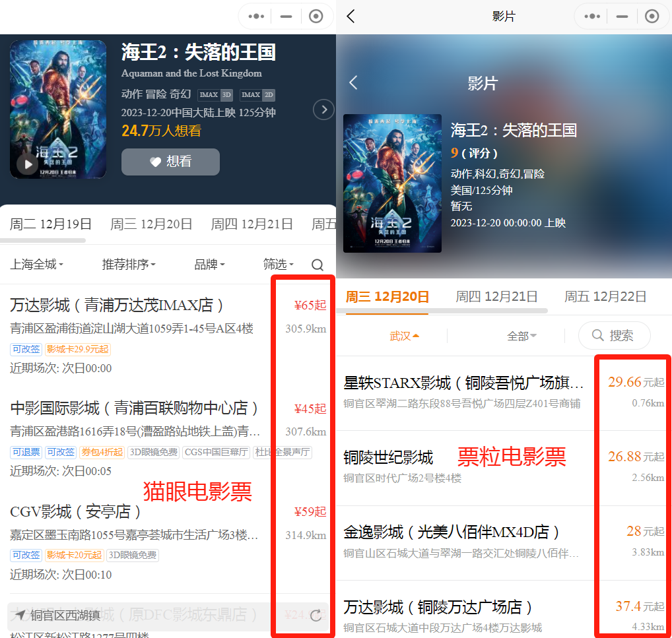This screenshot has width=672, height=638.
Task: Expand the 品牌 brand dropdown
Action: coord(209,265)
